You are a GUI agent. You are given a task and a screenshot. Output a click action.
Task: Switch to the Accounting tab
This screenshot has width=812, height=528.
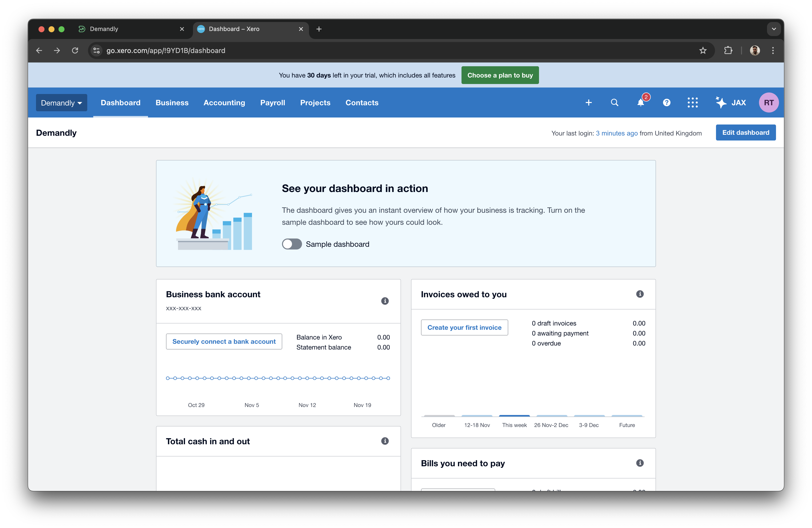click(x=224, y=102)
